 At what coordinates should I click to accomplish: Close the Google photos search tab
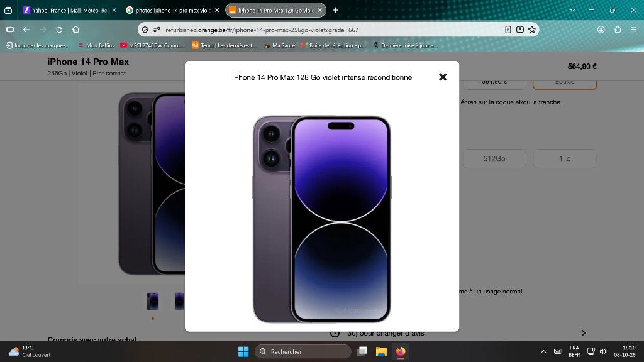[x=217, y=10]
